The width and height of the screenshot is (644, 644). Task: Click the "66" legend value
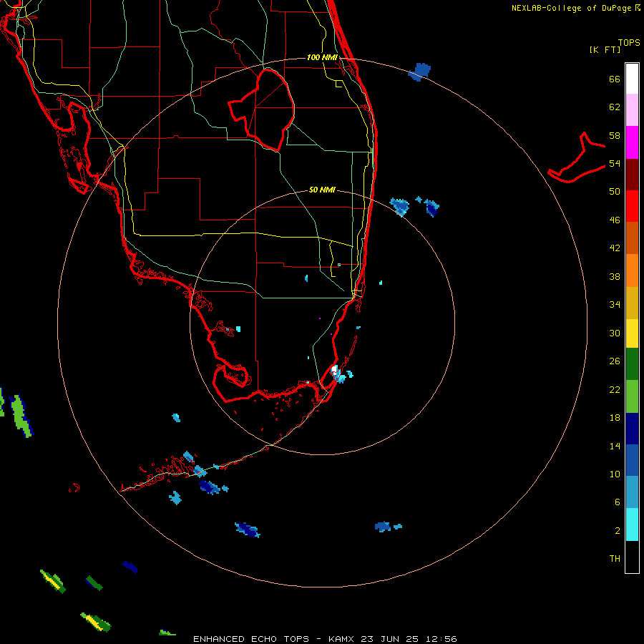tap(615, 79)
